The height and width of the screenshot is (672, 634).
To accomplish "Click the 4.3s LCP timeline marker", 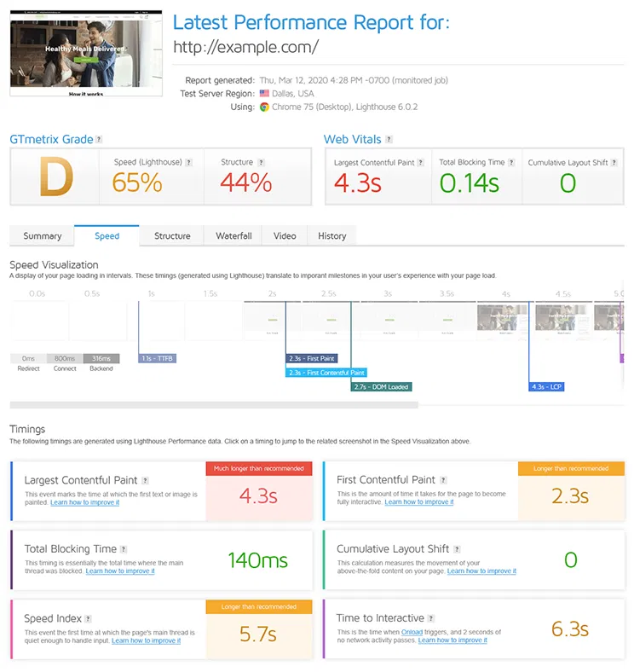I will [x=546, y=386].
